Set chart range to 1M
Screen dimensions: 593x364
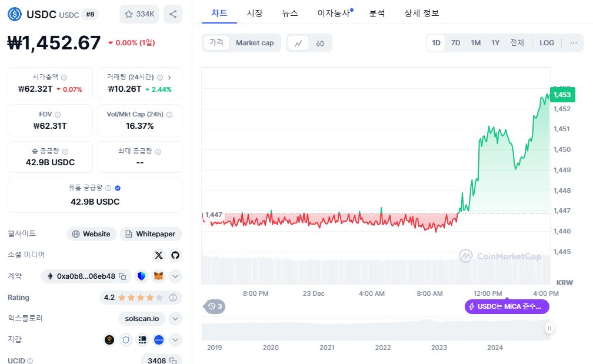tap(476, 43)
